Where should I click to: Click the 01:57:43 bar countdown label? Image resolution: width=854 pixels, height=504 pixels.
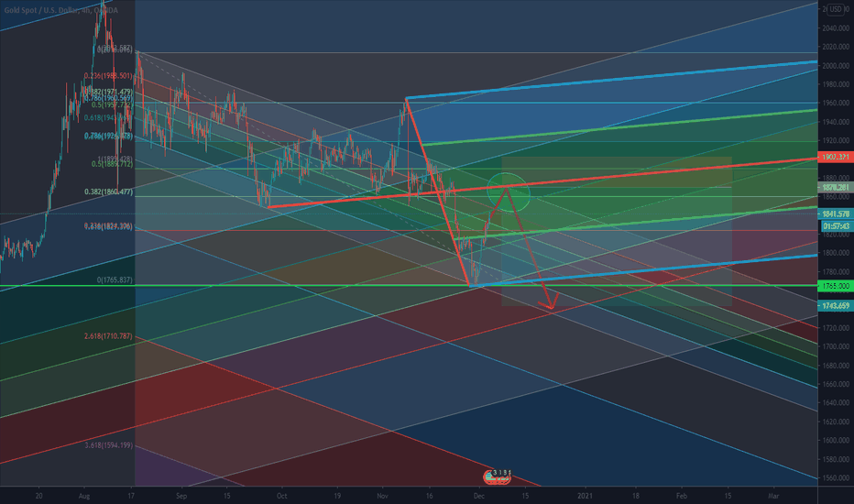coord(837,225)
